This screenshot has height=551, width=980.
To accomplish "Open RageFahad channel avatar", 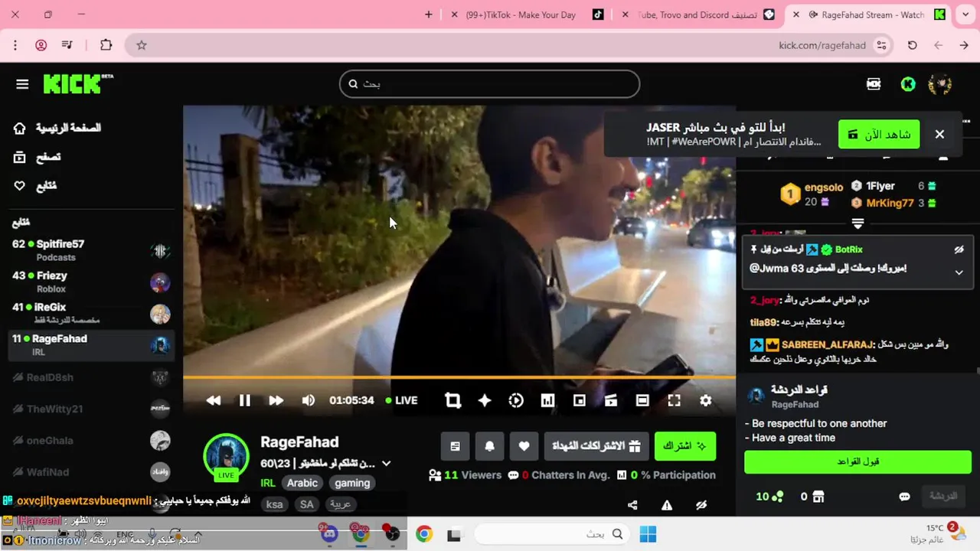I will [226, 457].
